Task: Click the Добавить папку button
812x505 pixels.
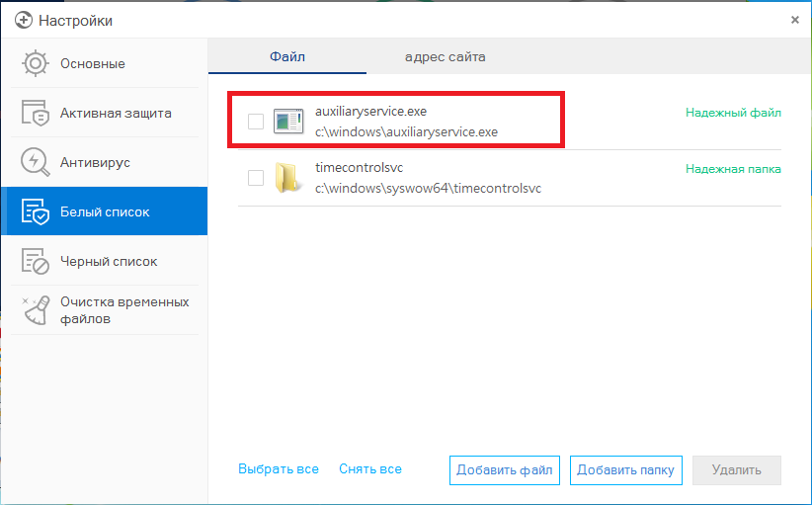Action: 625,470
